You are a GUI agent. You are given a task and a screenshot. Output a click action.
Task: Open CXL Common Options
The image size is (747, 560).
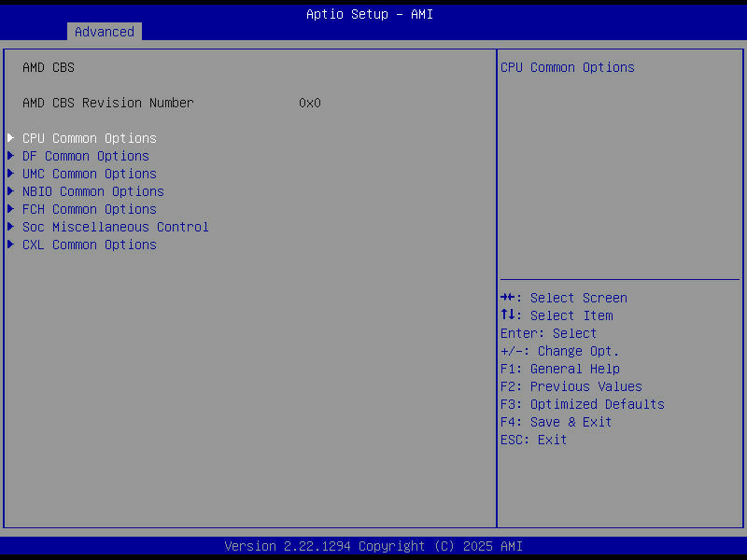[89, 244]
